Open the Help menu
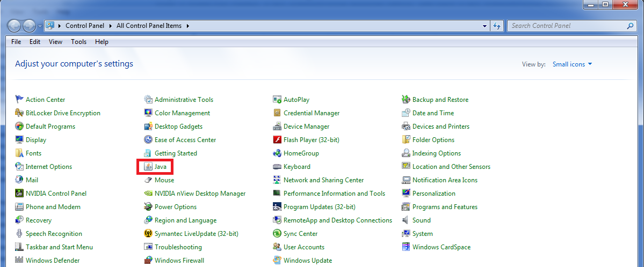 (102, 42)
